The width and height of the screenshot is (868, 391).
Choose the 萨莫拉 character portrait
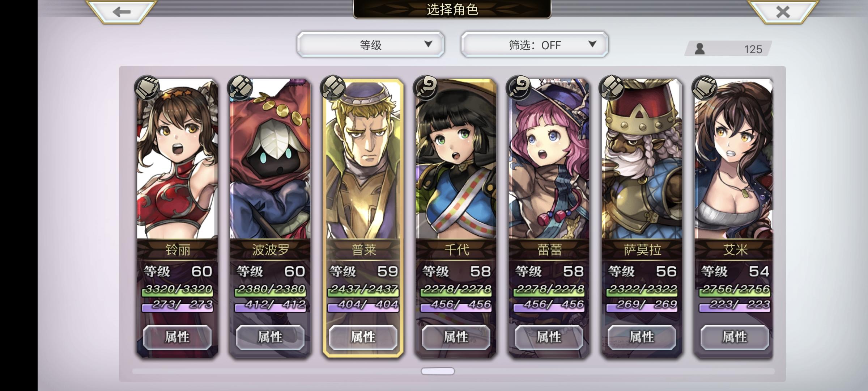[642, 159]
